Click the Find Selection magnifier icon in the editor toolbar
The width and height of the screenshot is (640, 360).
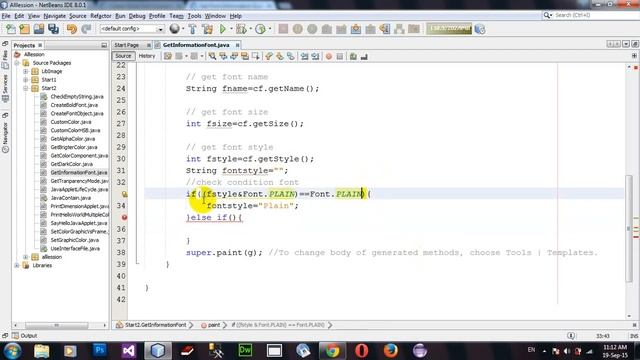coord(212,56)
